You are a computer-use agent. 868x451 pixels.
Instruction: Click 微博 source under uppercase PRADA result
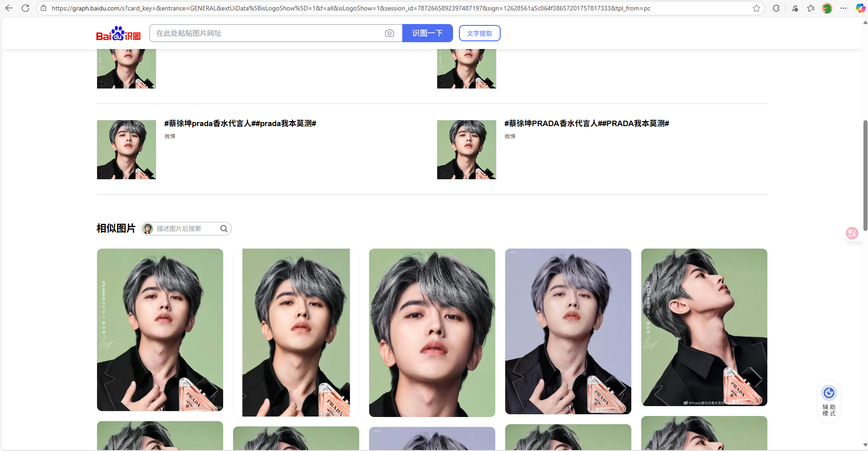click(510, 137)
